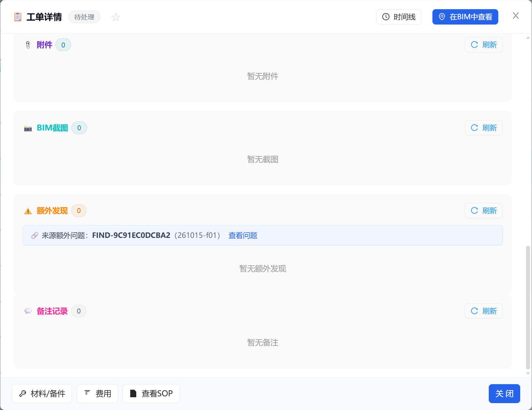The image size is (532, 410).
Task: Click the clipboard icon beside 工单详情
Action: pyautogui.click(x=18, y=17)
